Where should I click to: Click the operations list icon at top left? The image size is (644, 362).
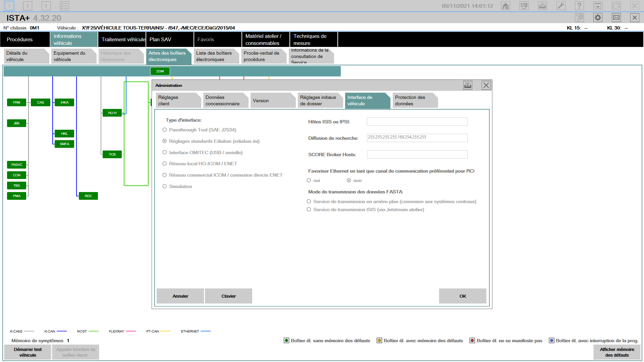point(64,6)
